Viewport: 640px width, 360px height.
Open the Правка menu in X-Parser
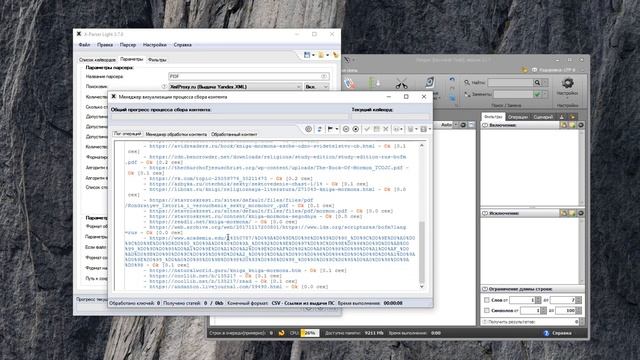coord(105,45)
